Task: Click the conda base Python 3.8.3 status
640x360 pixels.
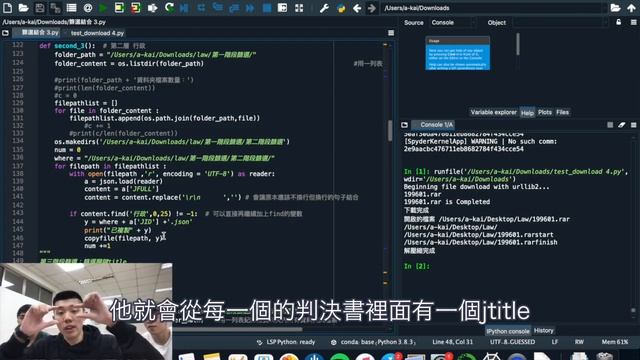Action: 373,342
